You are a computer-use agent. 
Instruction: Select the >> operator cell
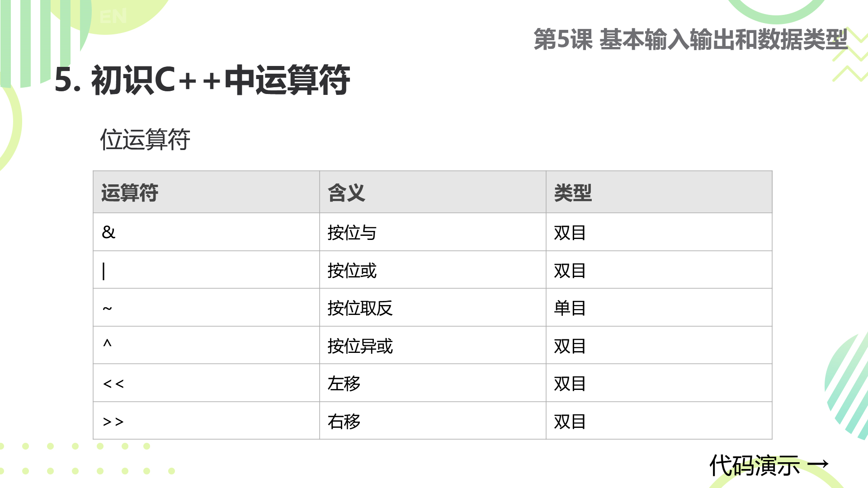point(206,421)
